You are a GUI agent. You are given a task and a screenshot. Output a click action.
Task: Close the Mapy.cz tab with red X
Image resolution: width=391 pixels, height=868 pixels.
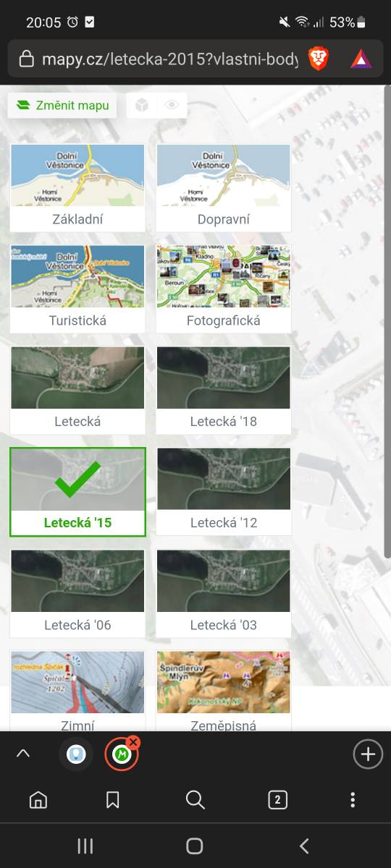133,743
